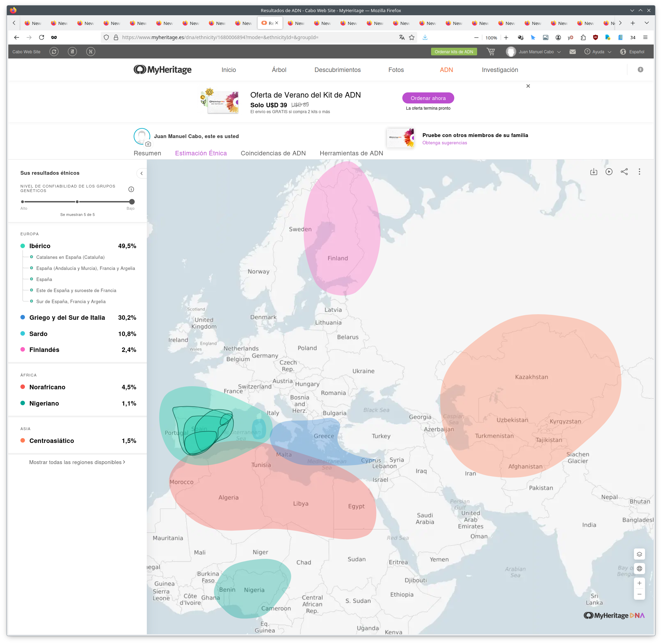Expand the Ayuda help menu
Viewport: 662px width, 644px height.
pyautogui.click(x=598, y=52)
